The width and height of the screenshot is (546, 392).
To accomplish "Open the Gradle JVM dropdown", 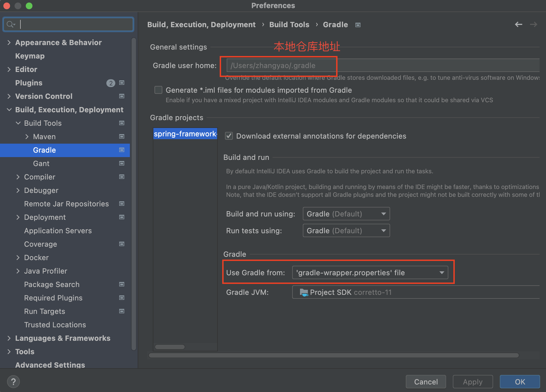I will pos(416,292).
